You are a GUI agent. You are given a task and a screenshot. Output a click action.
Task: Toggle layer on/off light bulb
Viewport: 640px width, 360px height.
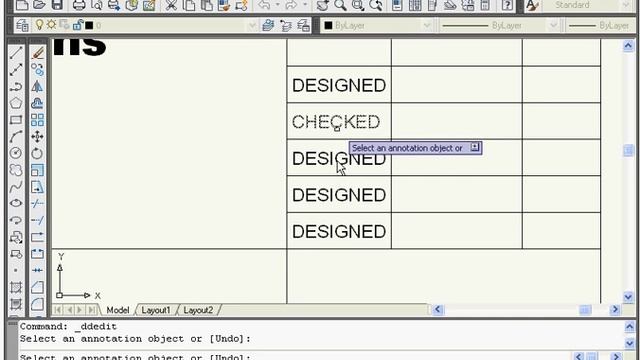(39, 25)
